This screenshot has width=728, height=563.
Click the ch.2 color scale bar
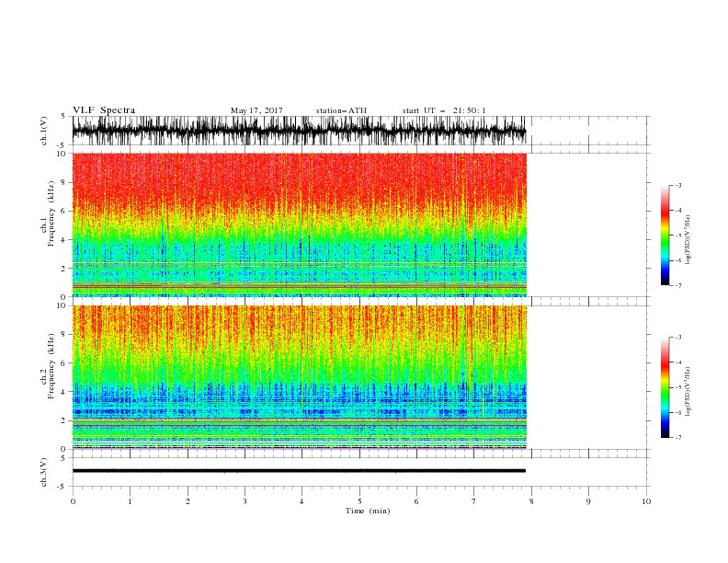coord(665,387)
